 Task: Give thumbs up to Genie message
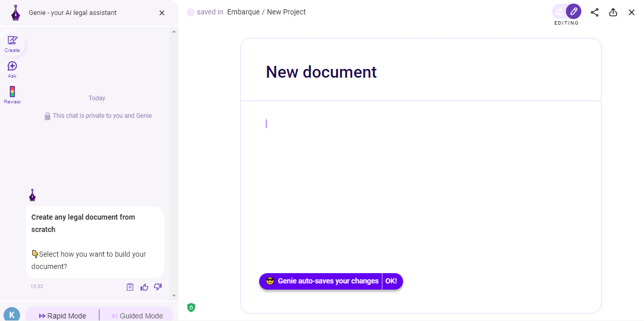(x=144, y=287)
